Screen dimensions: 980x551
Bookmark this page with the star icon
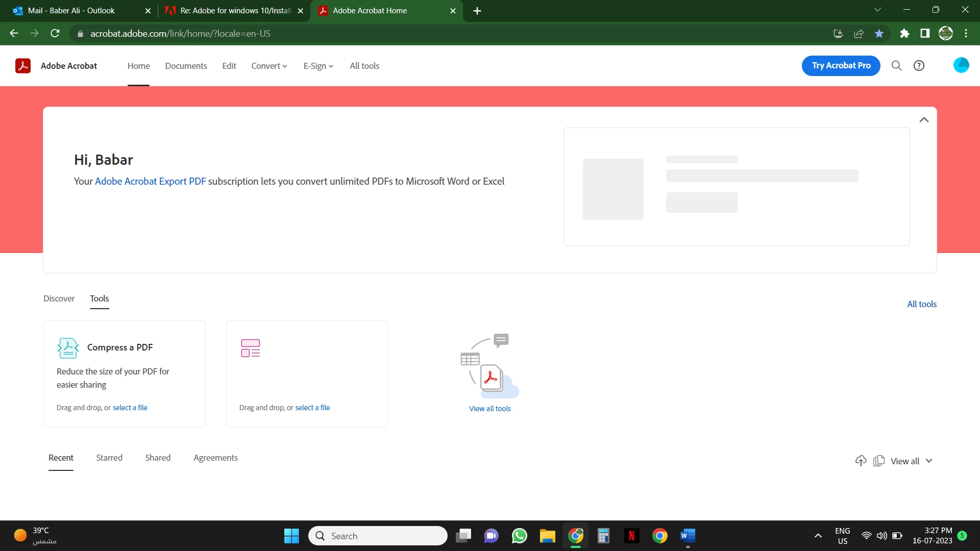coord(879,34)
